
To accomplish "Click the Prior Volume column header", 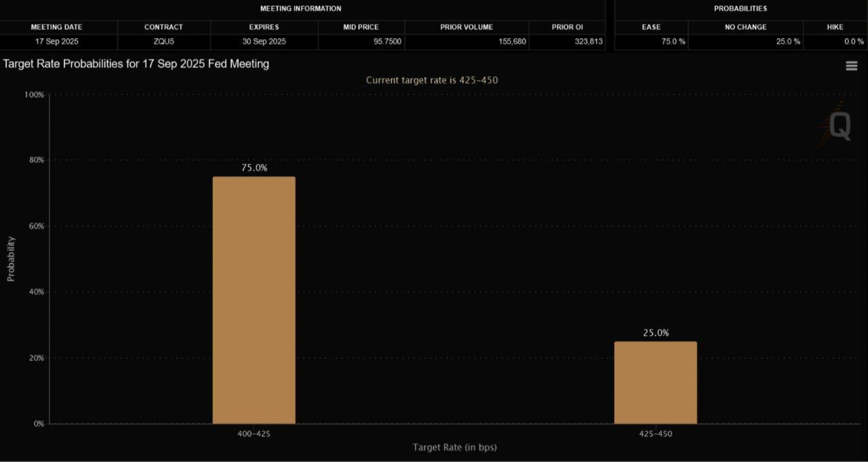I will click(467, 27).
